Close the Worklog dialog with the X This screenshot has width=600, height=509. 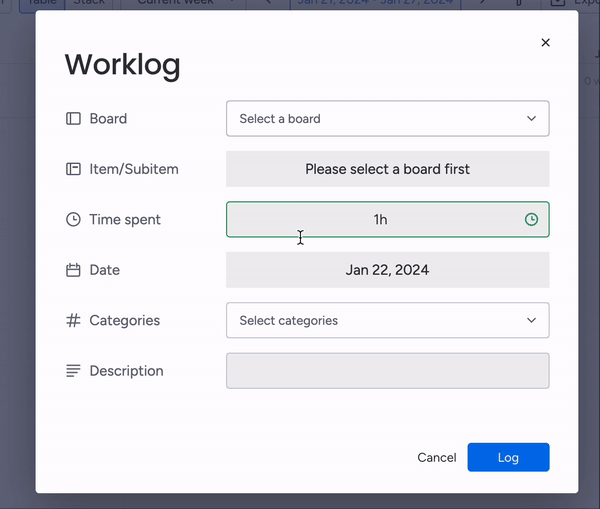tap(545, 43)
